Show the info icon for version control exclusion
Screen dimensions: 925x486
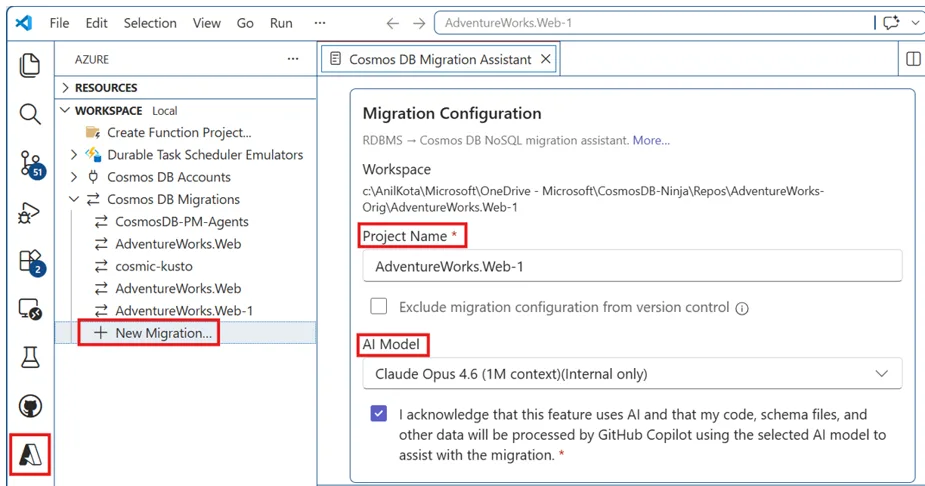pos(742,308)
